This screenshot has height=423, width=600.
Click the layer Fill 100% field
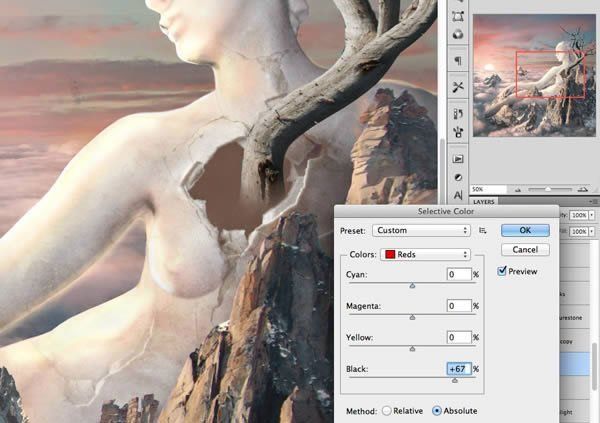579,232
